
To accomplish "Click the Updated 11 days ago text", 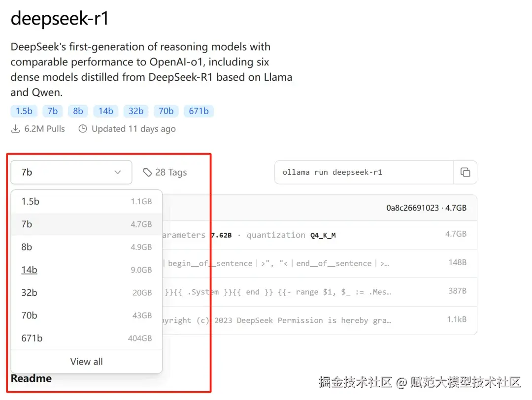I will pos(133,129).
